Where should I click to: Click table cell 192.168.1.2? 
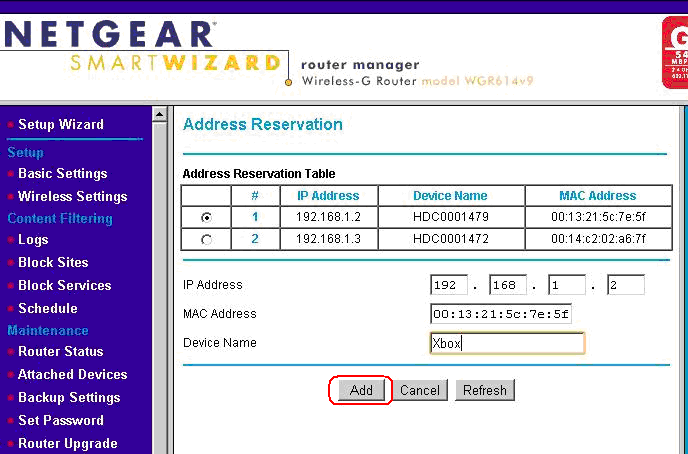point(328,217)
